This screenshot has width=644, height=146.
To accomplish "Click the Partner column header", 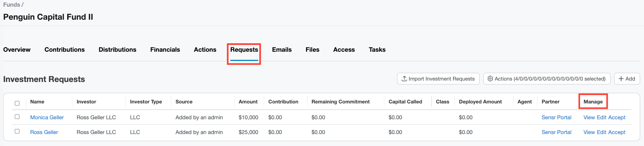I will pos(550,102).
